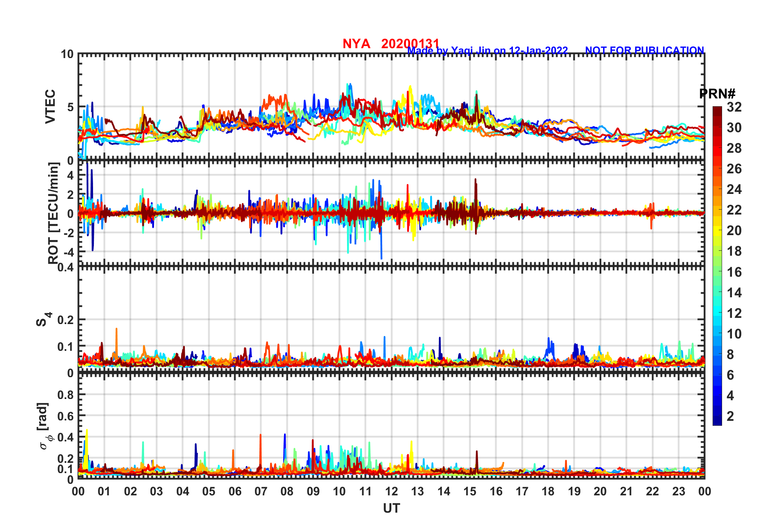Select UT hour tick label "06"
This screenshot has width=783, height=532.
click(x=235, y=492)
